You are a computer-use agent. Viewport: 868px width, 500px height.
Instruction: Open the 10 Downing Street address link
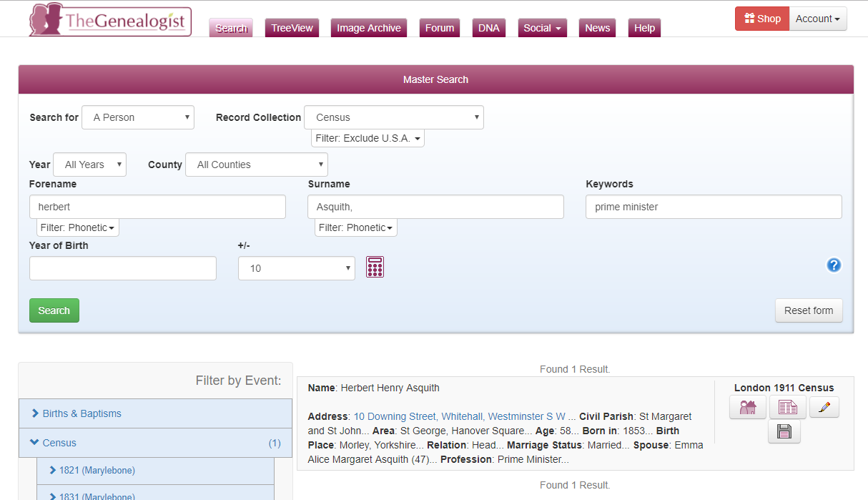(465, 416)
